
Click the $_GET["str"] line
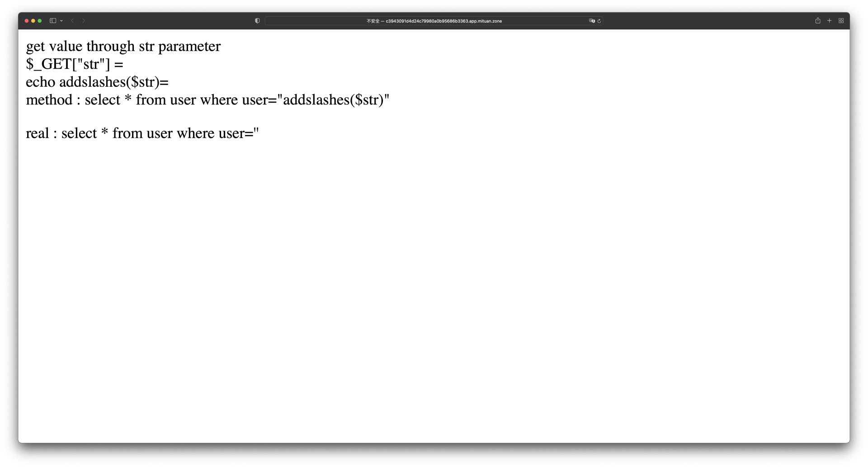click(x=75, y=64)
